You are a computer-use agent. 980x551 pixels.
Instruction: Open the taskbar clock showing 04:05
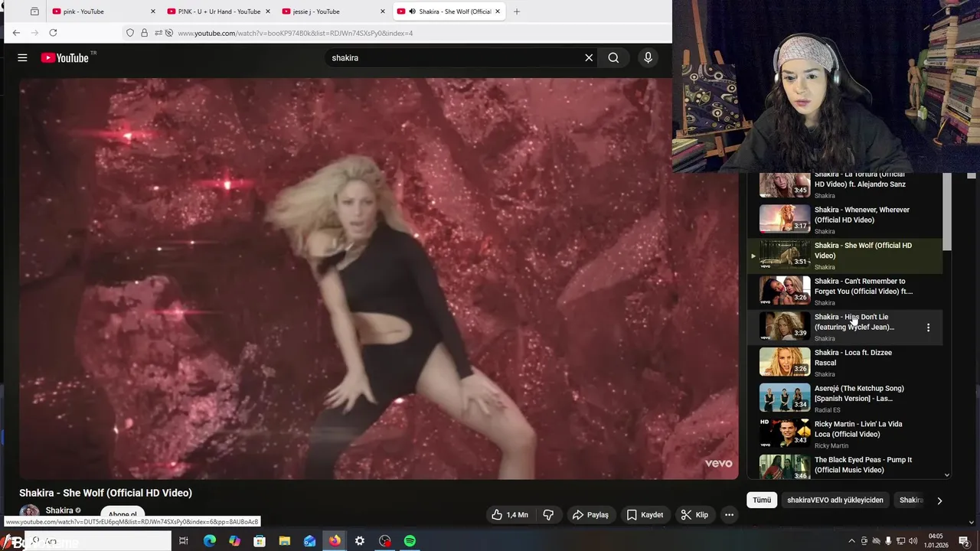pos(936,541)
